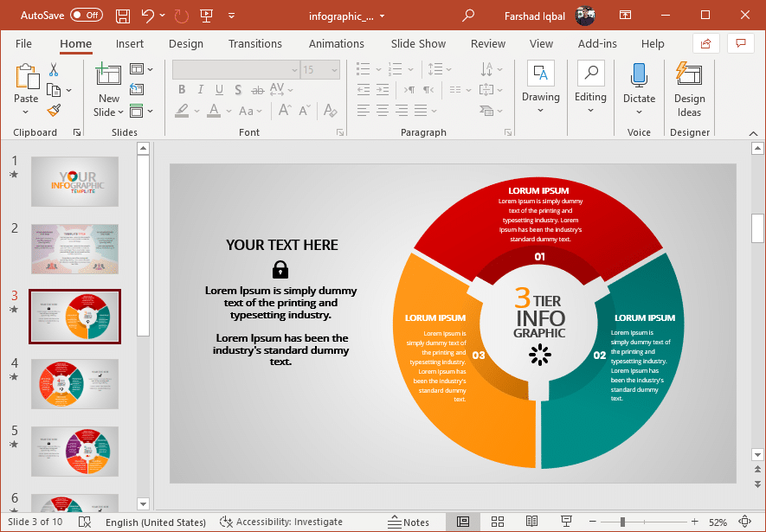
Task: Switch to the Design tab
Action: point(186,44)
